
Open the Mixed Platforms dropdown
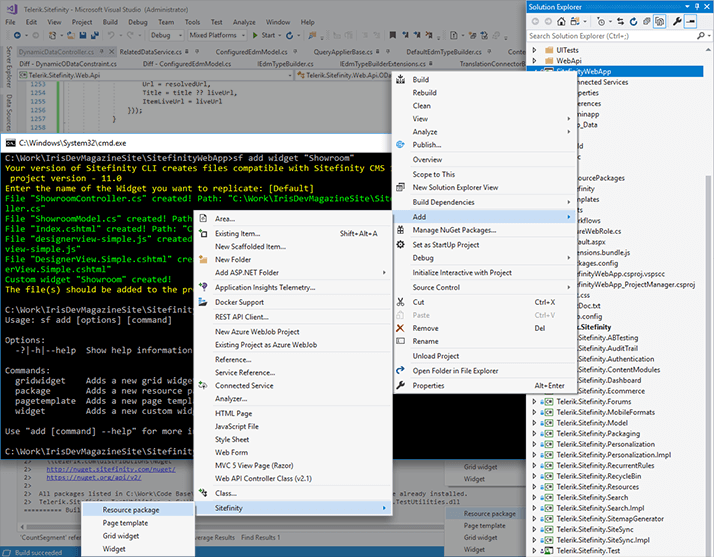click(217, 35)
